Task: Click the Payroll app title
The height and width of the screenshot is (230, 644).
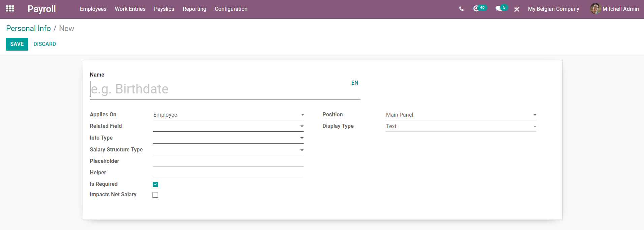Action: pyautogui.click(x=42, y=9)
